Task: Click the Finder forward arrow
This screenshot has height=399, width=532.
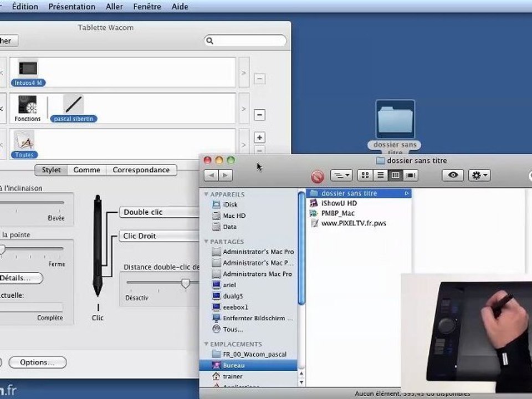Action: (225, 175)
